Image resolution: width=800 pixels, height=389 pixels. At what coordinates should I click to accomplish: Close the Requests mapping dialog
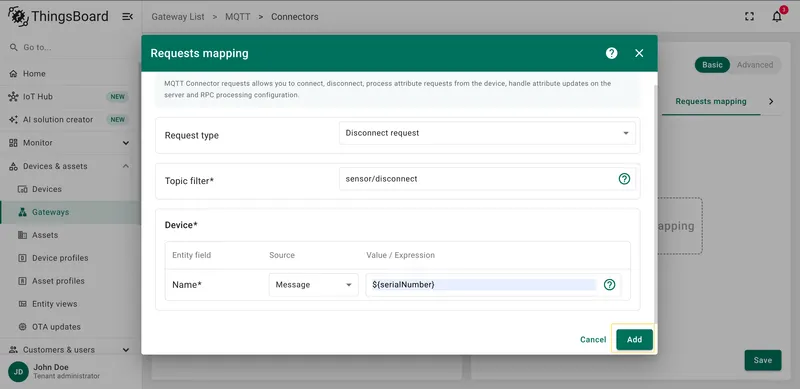(639, 53)
